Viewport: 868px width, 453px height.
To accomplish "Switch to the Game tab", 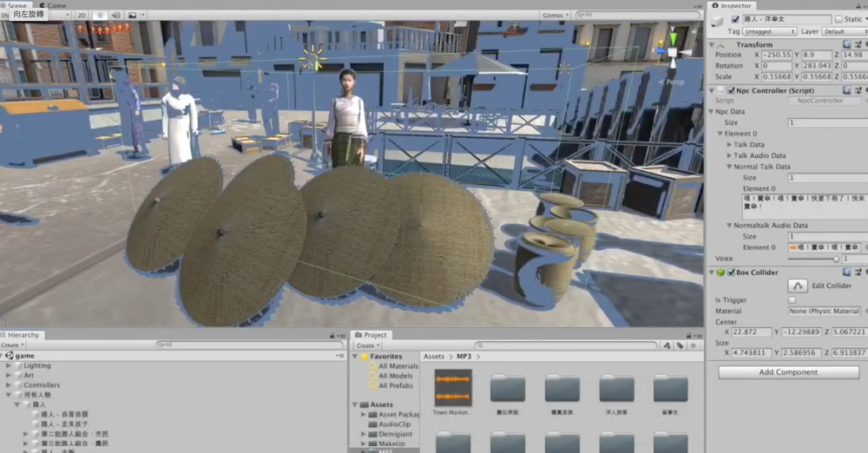I will click(53, 5).
